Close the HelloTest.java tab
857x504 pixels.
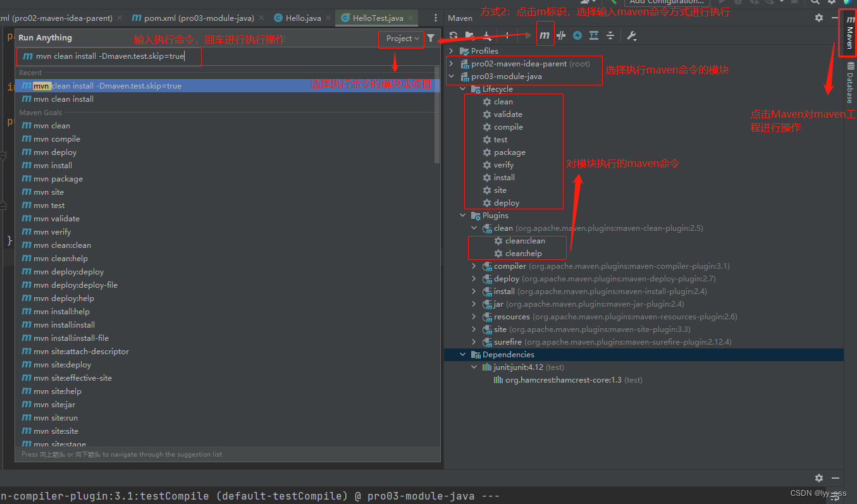410,18
